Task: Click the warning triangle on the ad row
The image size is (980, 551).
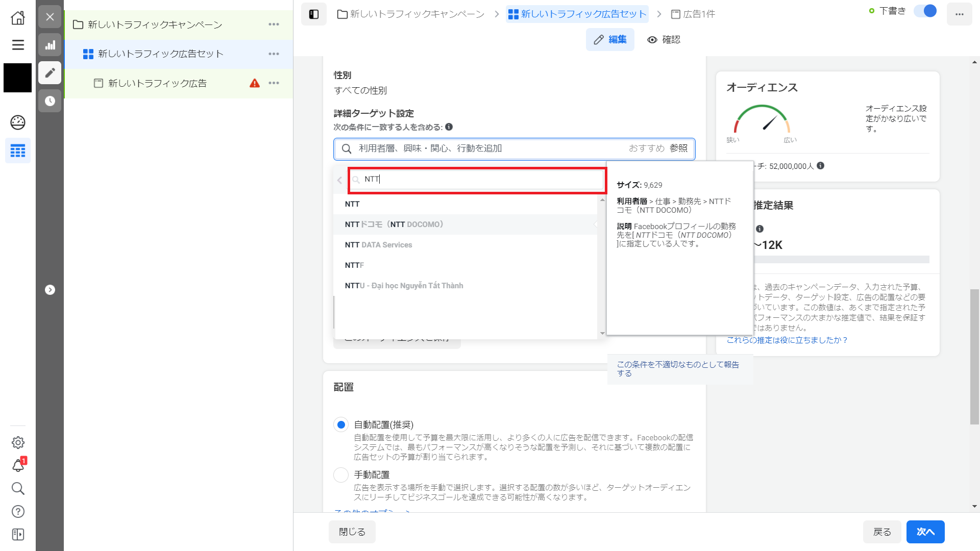Action: (x=255, y=83)
